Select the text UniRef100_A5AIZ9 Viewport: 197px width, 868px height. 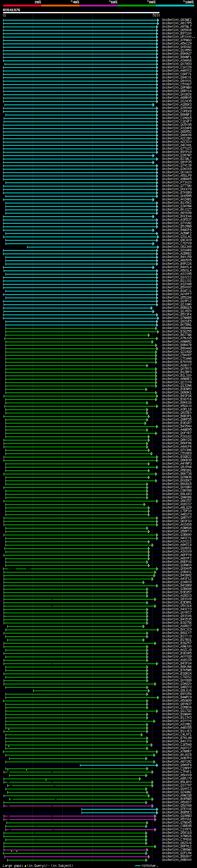177,43
